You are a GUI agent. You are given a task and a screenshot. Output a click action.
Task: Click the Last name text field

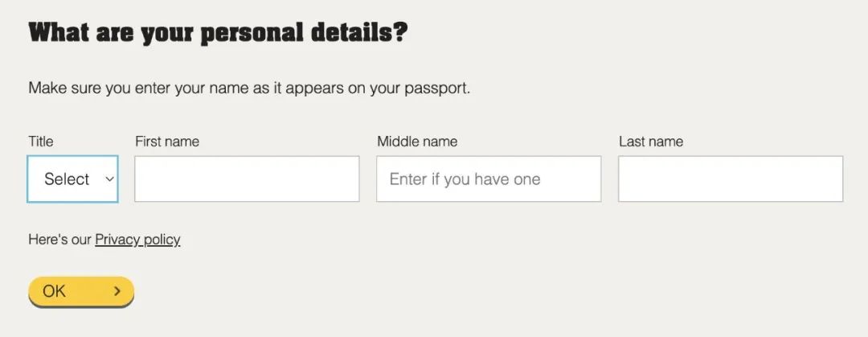[731, 179]
